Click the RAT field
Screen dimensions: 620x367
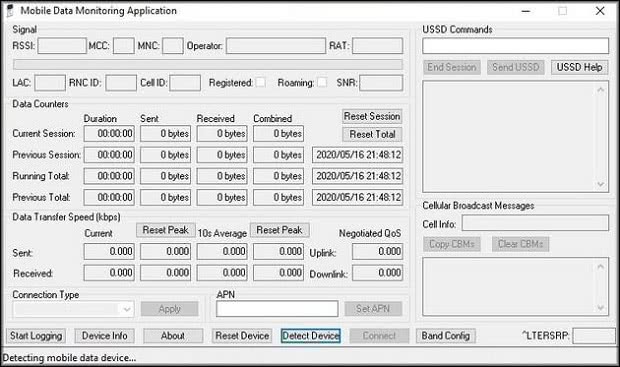point(378,46)
